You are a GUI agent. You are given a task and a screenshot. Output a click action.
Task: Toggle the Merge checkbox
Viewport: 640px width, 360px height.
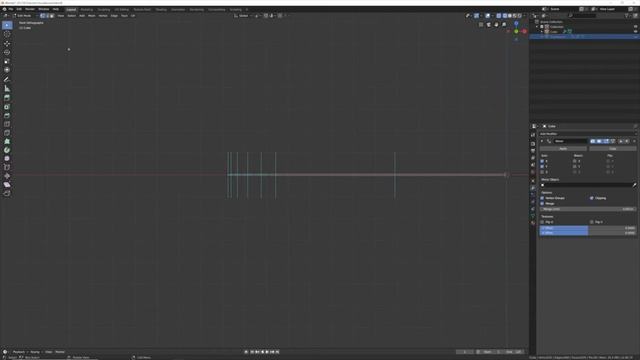coord(542,203)
